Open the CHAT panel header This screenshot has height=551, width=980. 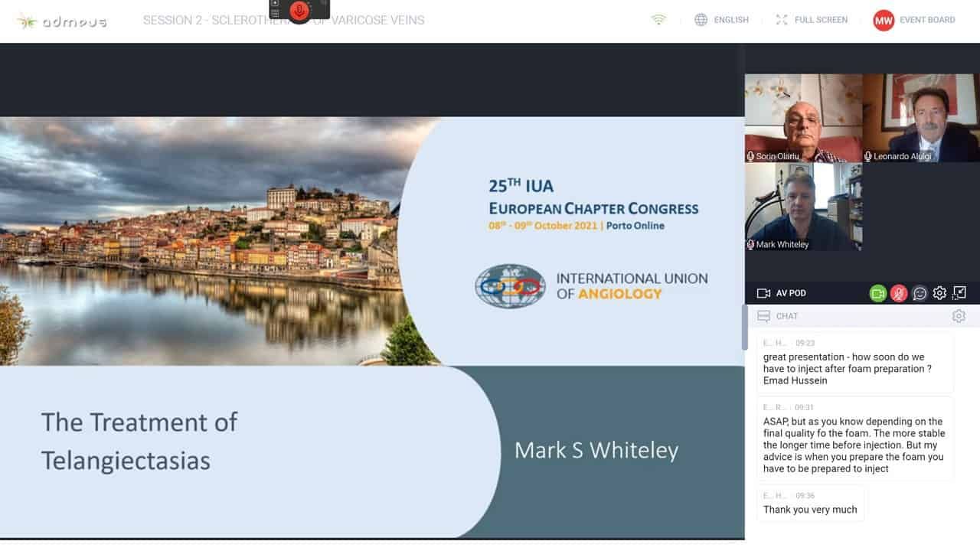[x=786, y=316]
